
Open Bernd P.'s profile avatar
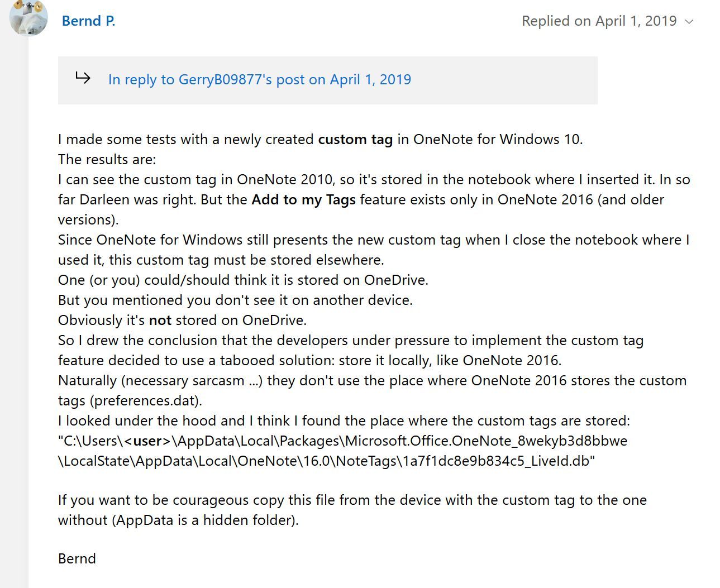(x=28, y=18)
